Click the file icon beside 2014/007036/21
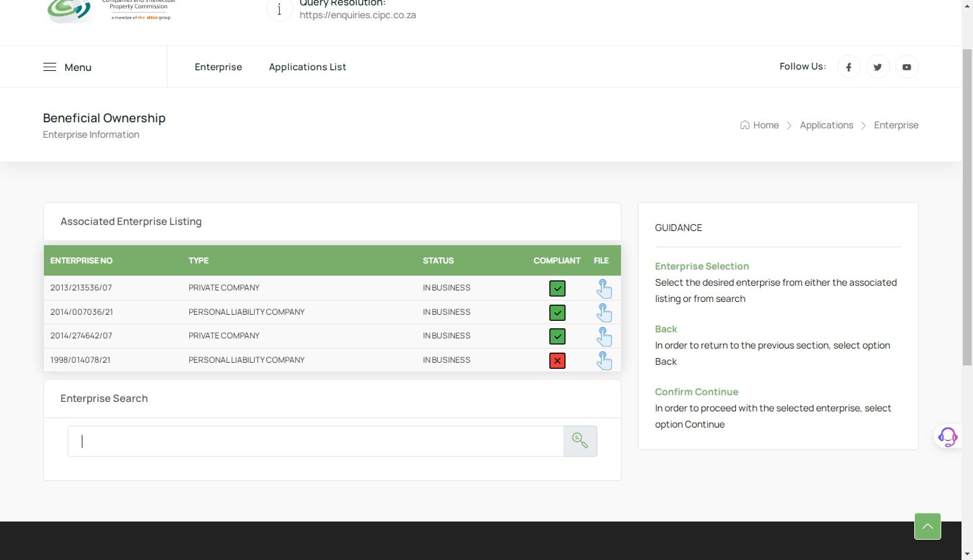 click(603, 312)
